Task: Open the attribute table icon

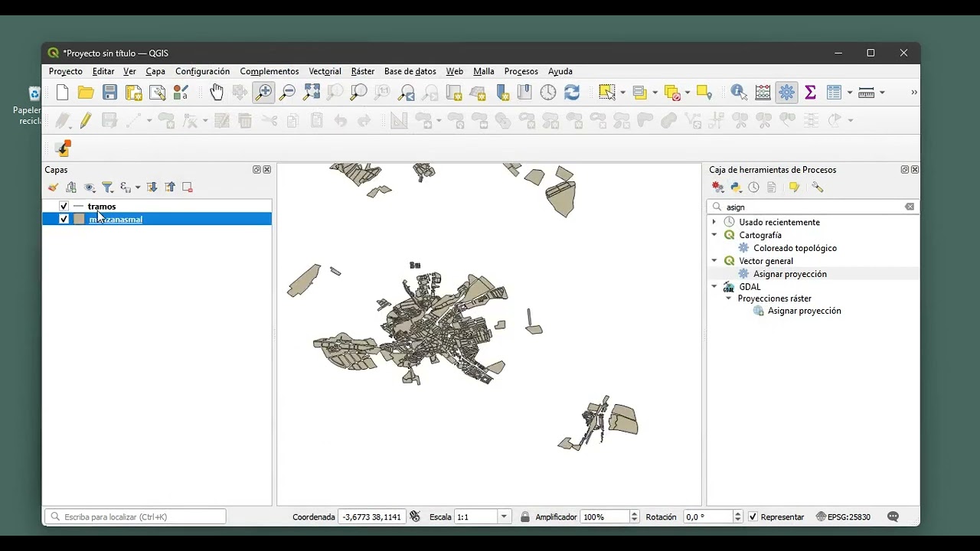Action: pos(835,93)
